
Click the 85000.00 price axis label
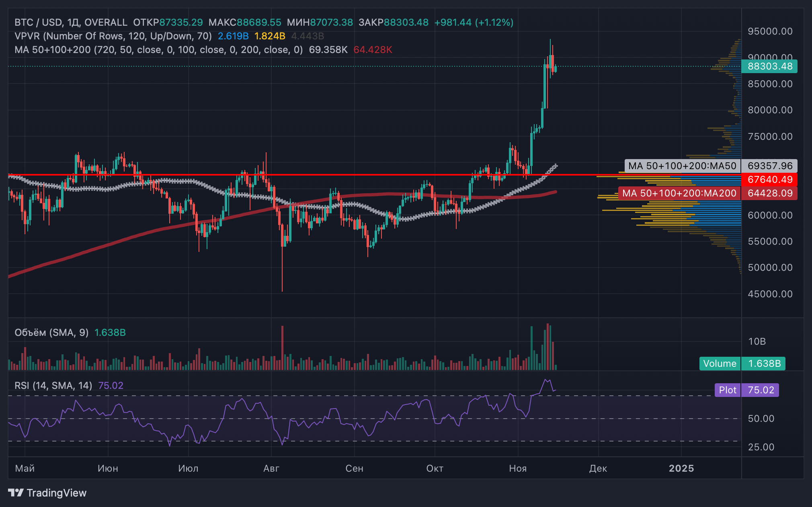pos(770,84)
